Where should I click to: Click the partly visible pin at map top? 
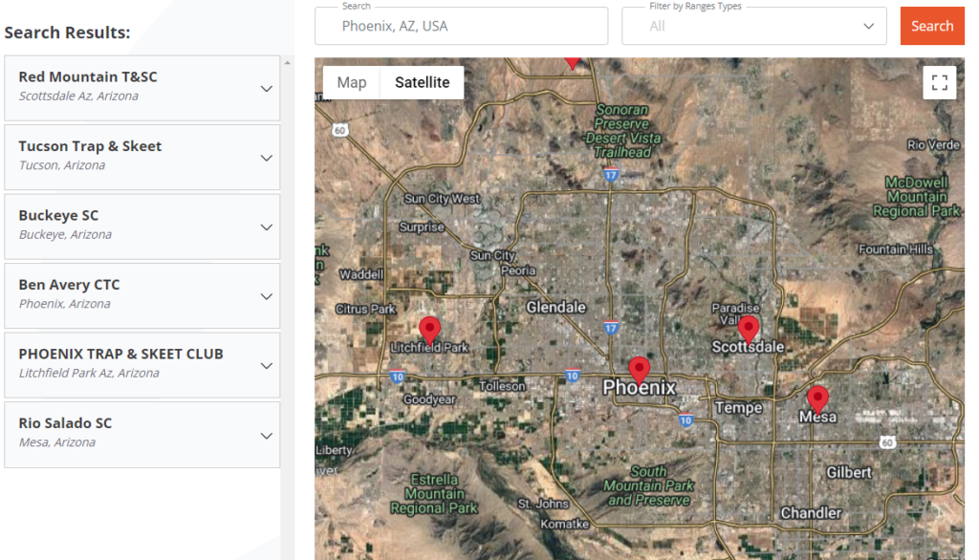click(573, 63)
